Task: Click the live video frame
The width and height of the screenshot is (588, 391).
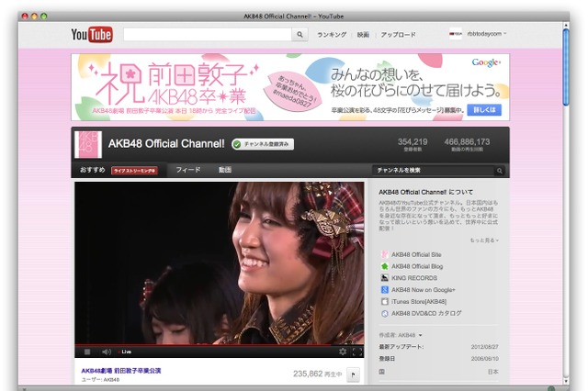Action: (219, 263)
